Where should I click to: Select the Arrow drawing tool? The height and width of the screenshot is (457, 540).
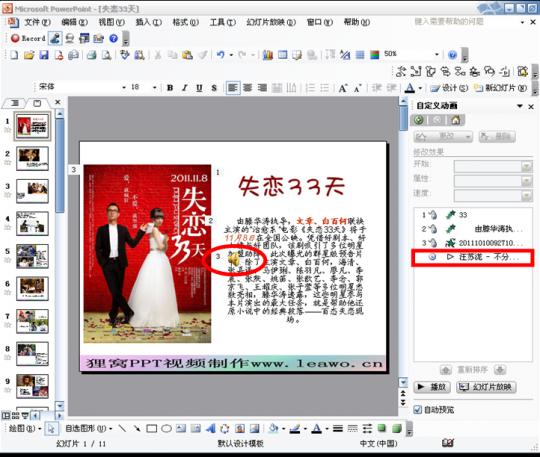[x=137, y=429]
